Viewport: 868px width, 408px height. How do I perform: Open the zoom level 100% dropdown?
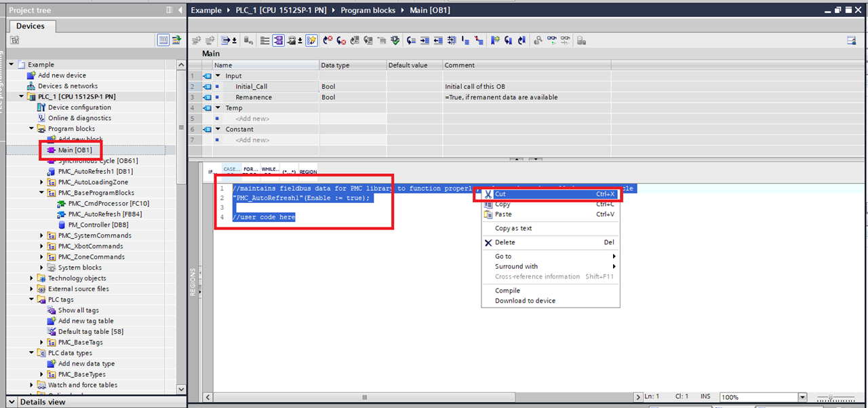(x=803, y=397)
